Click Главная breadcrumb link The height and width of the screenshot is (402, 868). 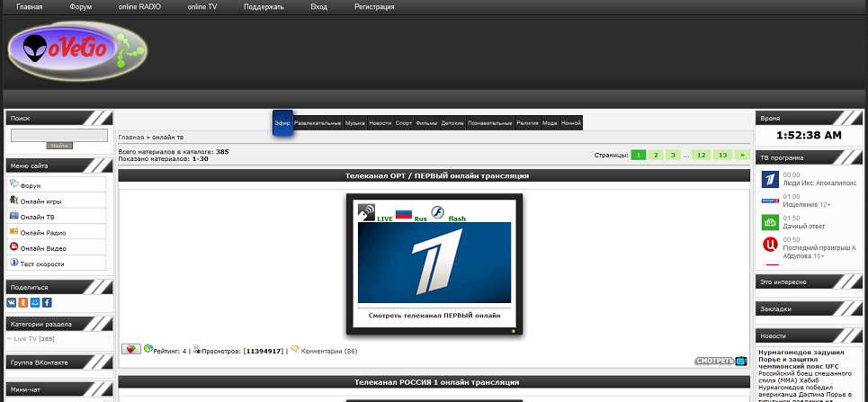131,137
